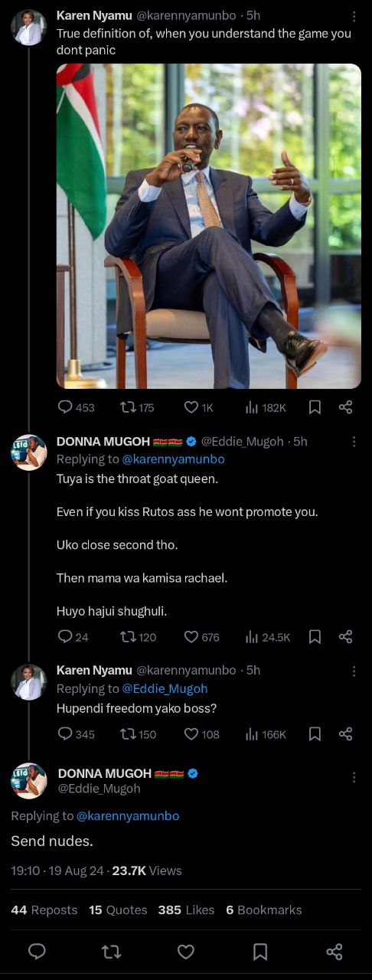Share the main post using the bottom share icon
The image size is (372, 980).
pyautogui.click(x=334, y=952)
